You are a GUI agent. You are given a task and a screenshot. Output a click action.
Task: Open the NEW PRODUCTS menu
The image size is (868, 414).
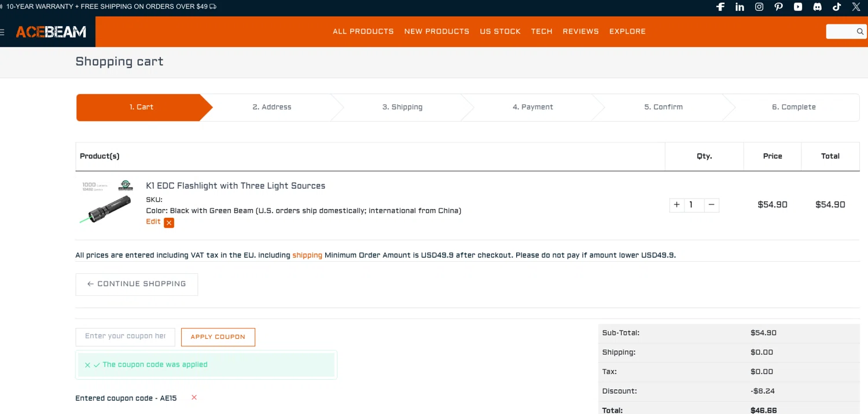coord(437,31)
